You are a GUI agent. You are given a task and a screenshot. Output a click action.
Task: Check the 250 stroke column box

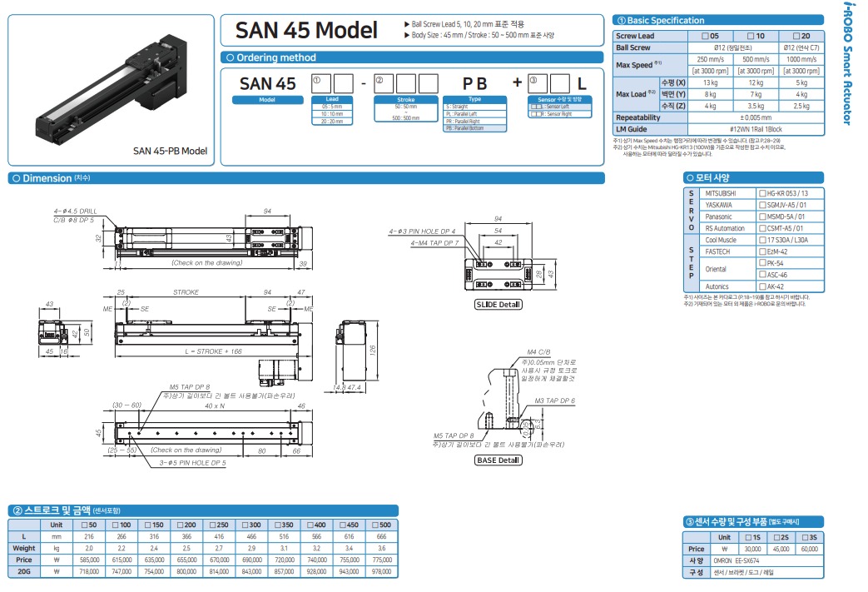tap(213, 525)
